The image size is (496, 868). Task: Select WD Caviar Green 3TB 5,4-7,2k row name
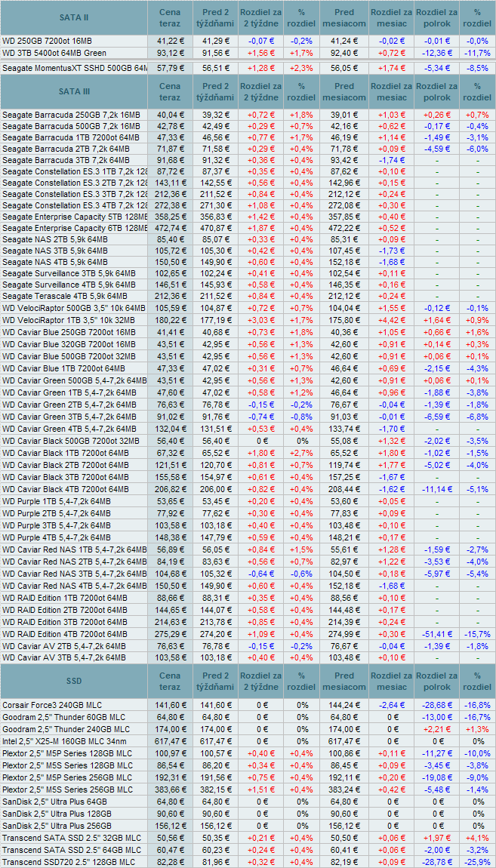(x=69, y=418)
